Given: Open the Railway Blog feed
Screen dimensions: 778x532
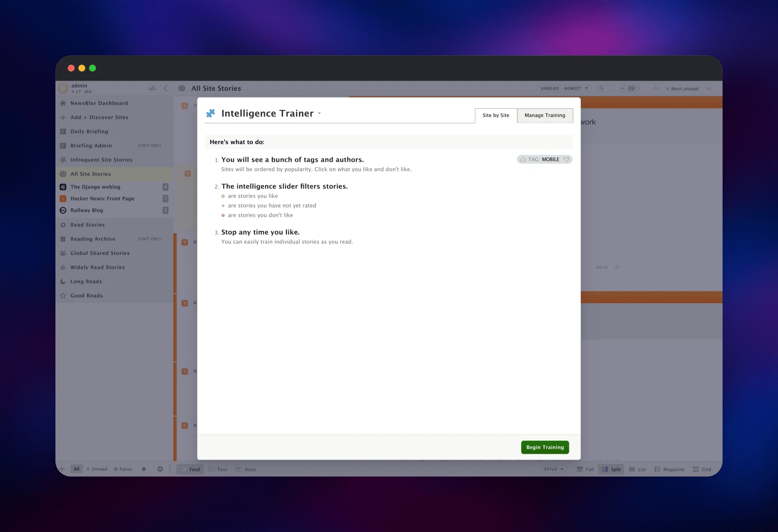Looking at the screenshot, I should tap(87, 210).
